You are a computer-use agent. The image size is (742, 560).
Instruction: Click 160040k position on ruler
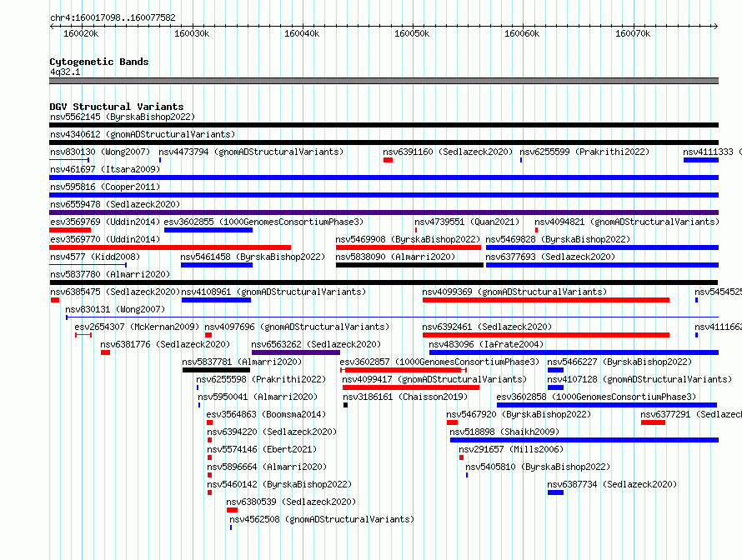(302, 33)
